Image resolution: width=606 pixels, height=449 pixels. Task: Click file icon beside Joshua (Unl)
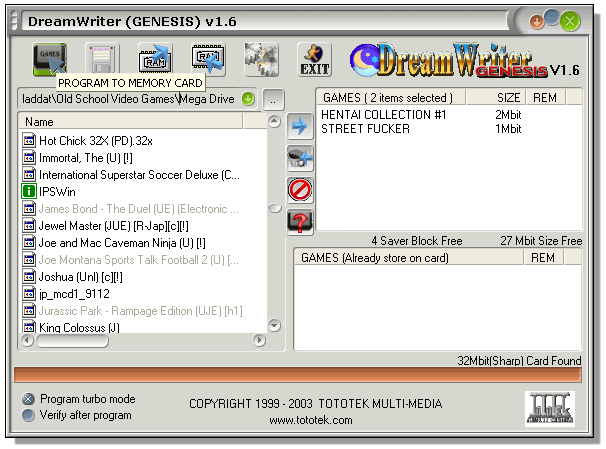29,277
